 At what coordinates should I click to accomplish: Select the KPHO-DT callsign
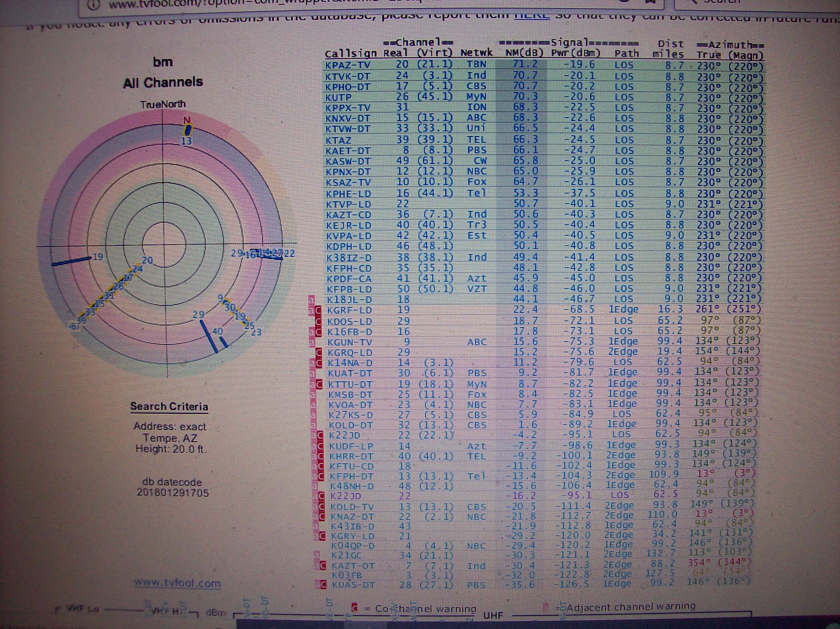click(348, 87)
